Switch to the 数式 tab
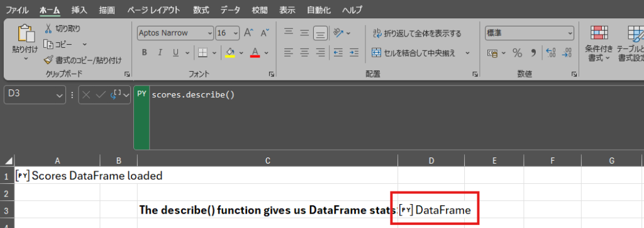The image size is (644, 228). click(x=201, y=10)
